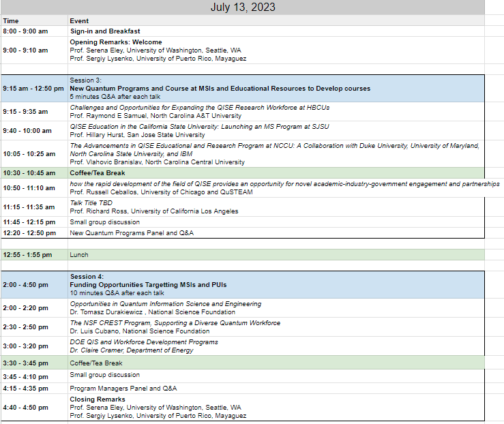504x424 pixels.
Task: Select the '12:55 - 1:55 pm' time cell
Action: coord(34,255)
